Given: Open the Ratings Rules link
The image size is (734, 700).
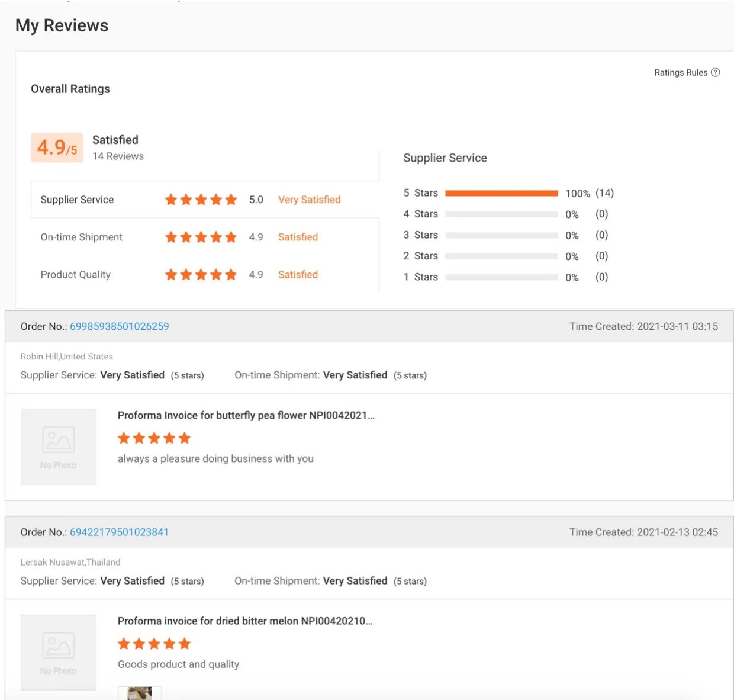Looking at the screenshot, I should [x=681, y=72].
